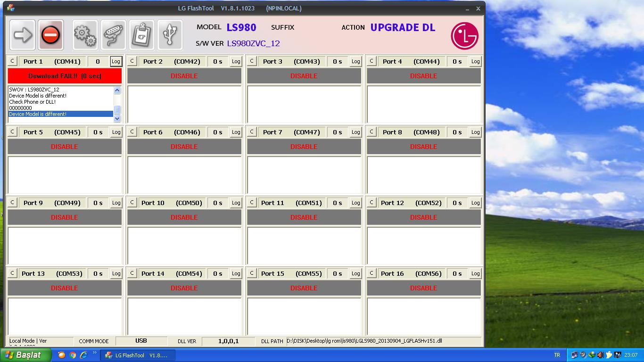Click the UPGRADE DL action text

pyautogui.click(x=403, y=27)
